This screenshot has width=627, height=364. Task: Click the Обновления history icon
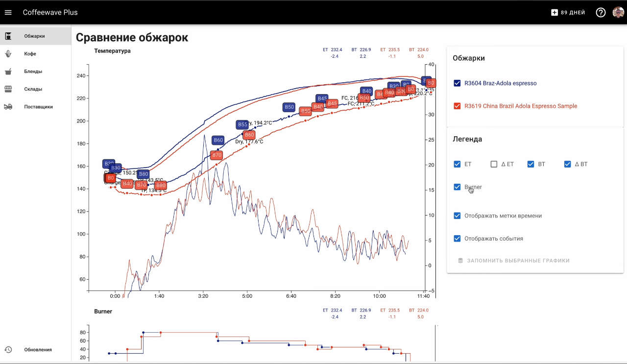point(8,350)
